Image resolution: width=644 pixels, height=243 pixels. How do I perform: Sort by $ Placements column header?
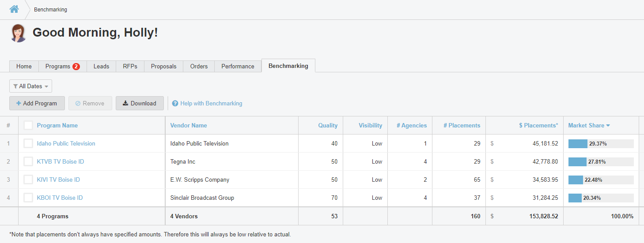538,125
